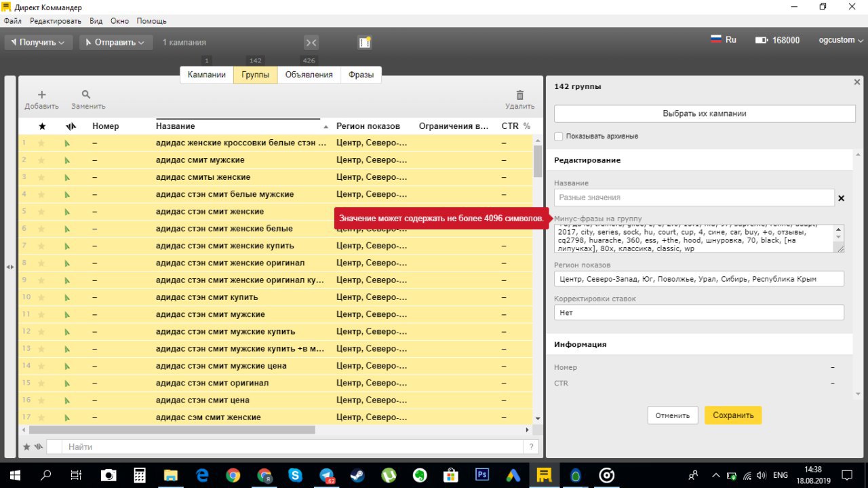The image size is (868, 488).
Task: Click the Номер column header
Action: click(x=106, y=126)
